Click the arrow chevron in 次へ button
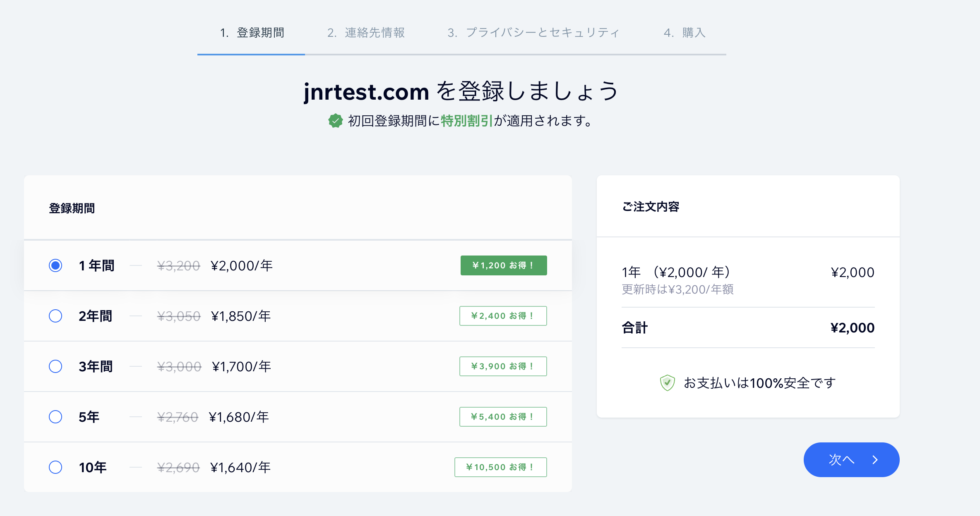The height and width of the screenshot is (516, 980). point(875,460)
